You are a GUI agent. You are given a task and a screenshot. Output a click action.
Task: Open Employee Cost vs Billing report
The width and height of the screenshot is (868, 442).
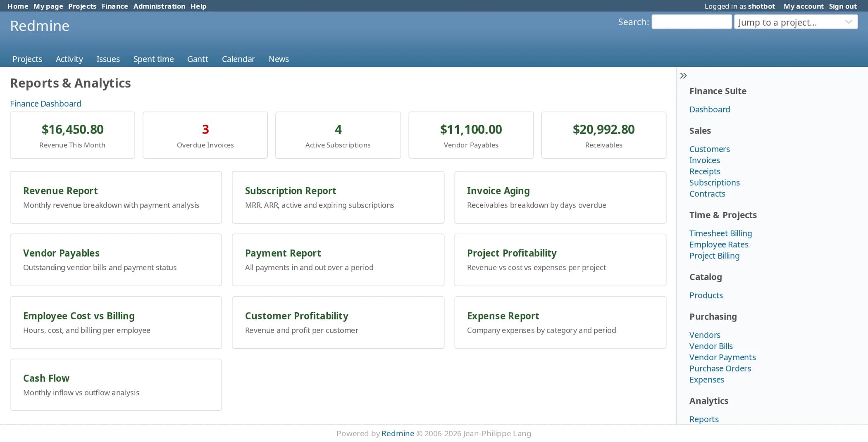[116, 323]
